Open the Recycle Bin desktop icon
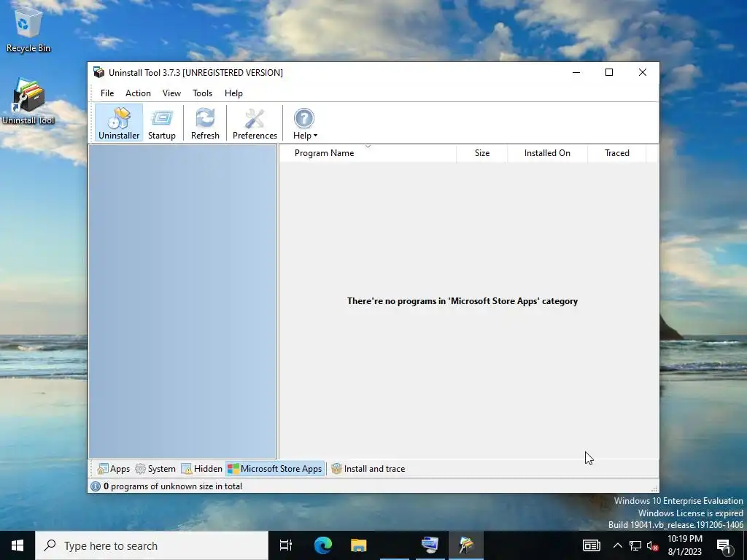 point(28,29)
